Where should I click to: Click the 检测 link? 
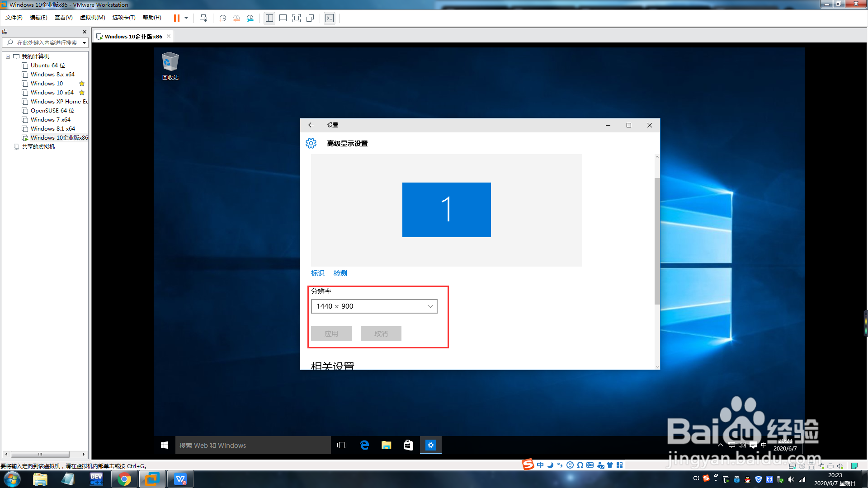[x=340, y=273]
